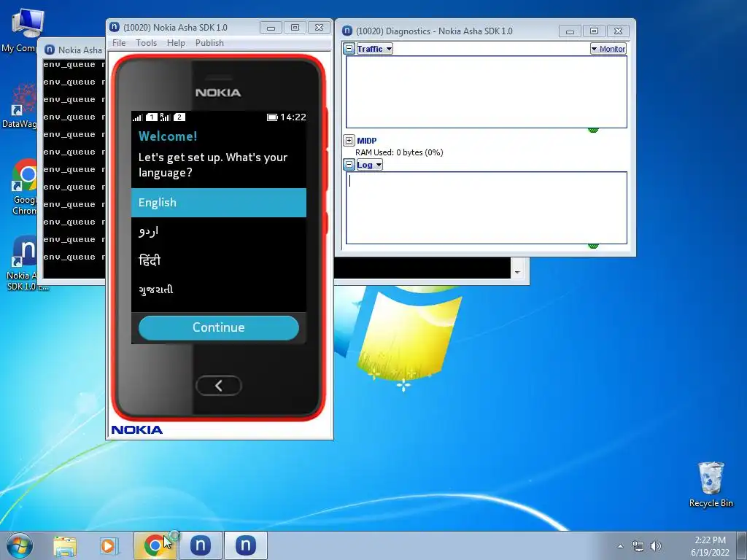Click the phone battery icon
This screenshot has height=560, width=747.
[x=272, y=117]
